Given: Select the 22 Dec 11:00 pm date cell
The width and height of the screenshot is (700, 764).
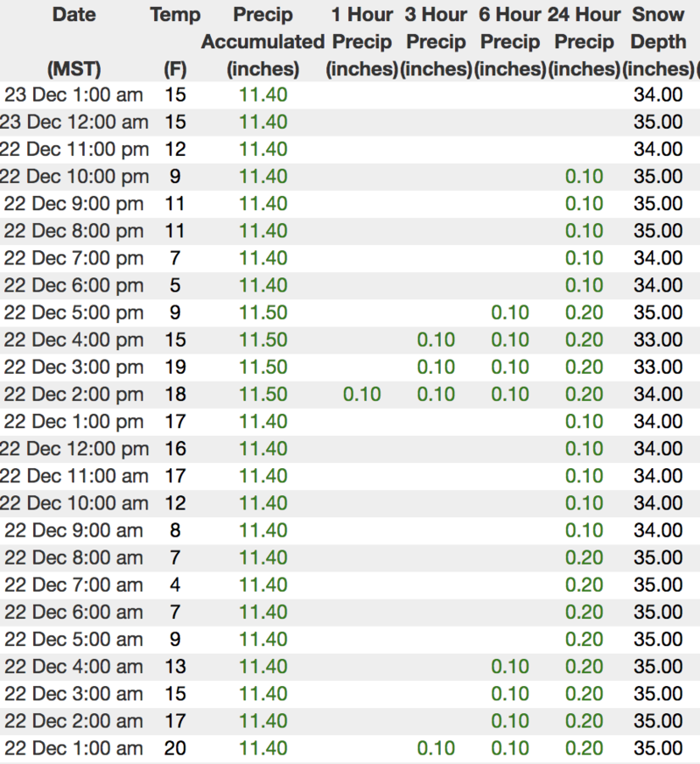Looking at the screenshot, I should pos(73,149).
